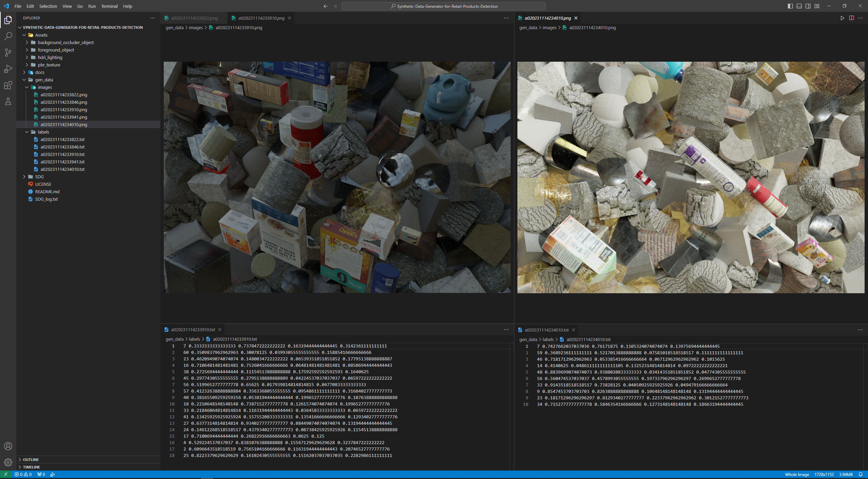Open the README.md file
This screenshot has width=868, height=479.
[47, 192]
